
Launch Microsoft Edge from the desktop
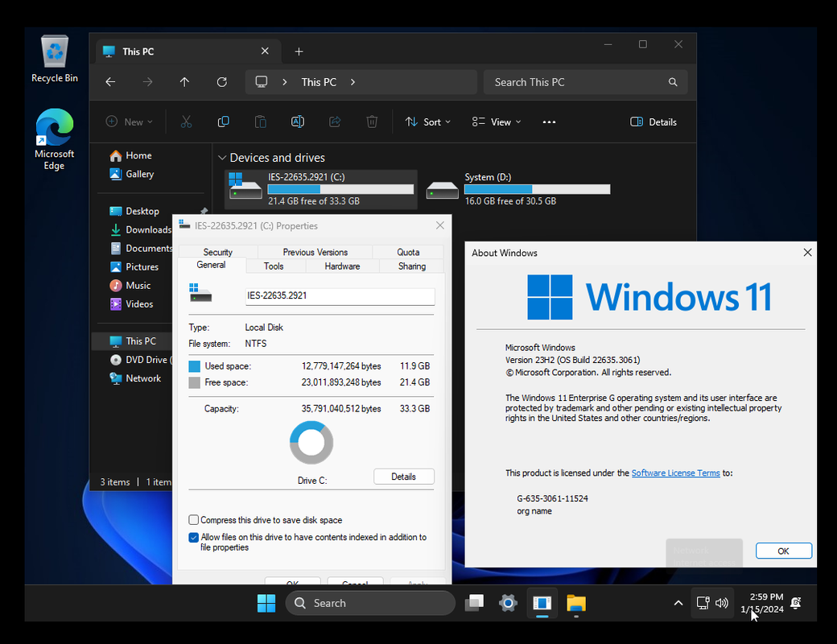click(55, 138)
